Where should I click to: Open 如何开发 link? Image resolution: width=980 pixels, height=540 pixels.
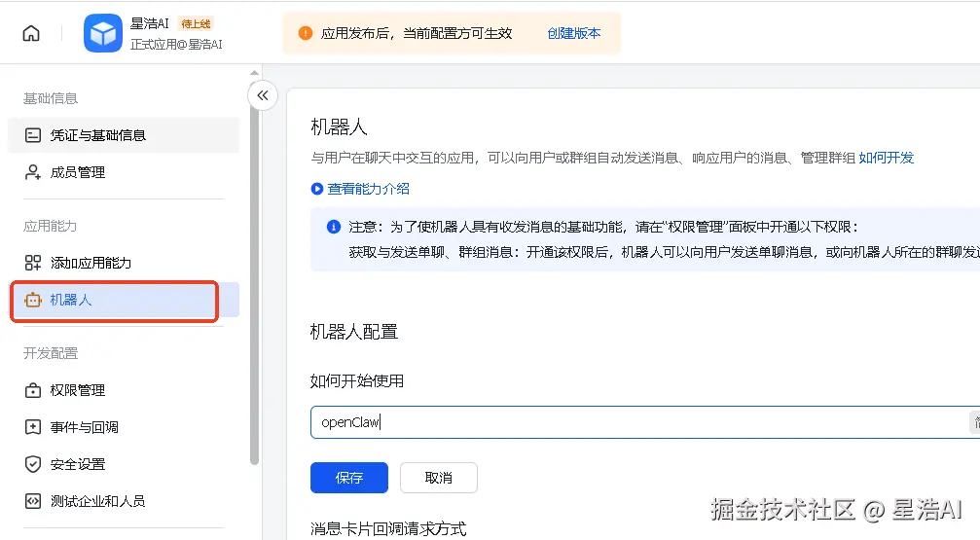pyautogui.click(x=887, y=158)
